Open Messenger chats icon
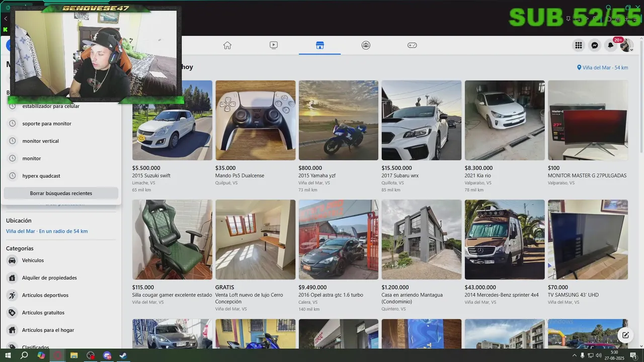This screenshot has height=362, width=644. [x=595, y=45]
